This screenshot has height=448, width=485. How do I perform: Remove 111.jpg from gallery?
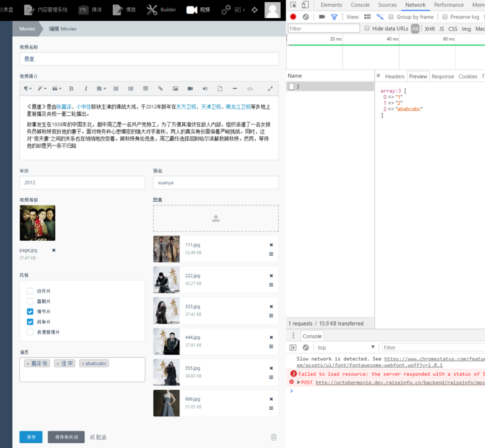(x=271, y=245)
